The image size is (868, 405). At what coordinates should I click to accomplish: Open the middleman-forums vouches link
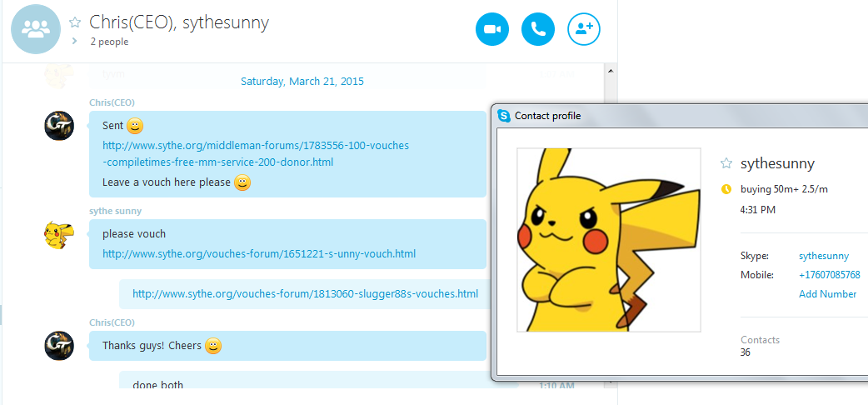pos(256,153)
